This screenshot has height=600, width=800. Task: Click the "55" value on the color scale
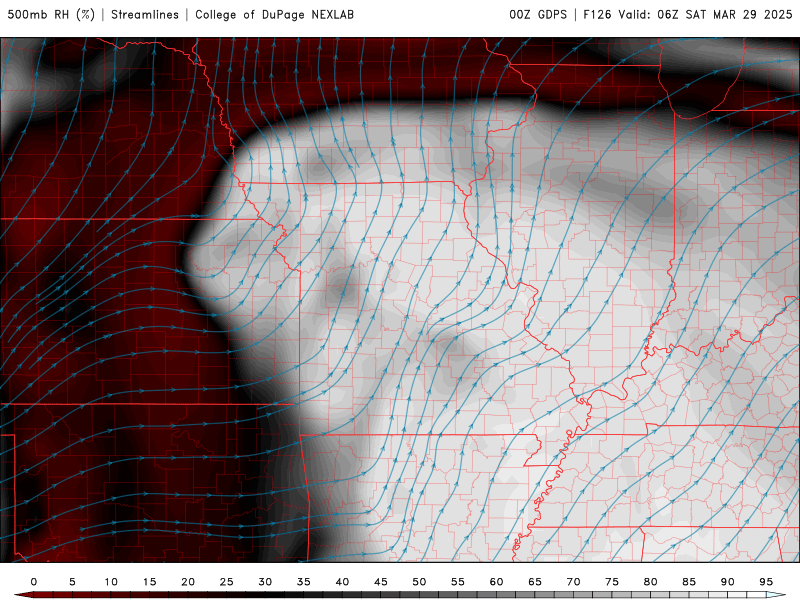coord(458,582)
